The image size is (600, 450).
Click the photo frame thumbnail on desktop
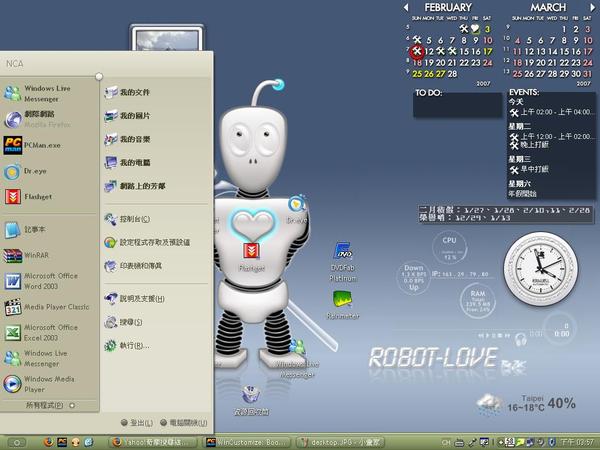point(167,38)
